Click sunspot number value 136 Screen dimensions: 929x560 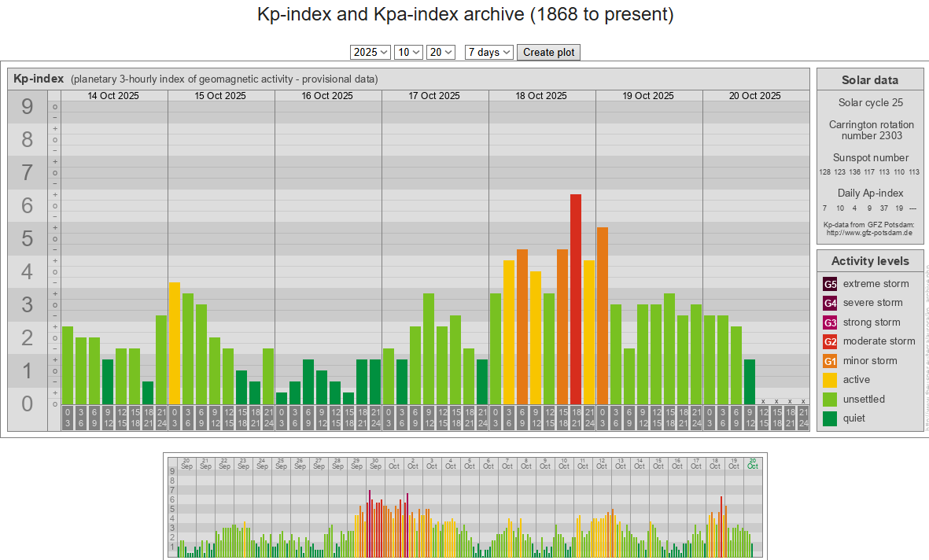(854, 171)
